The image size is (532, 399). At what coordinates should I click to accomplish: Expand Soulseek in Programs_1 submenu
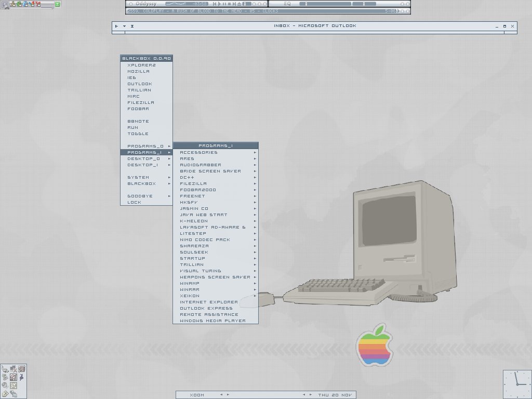(x=216, y=252)
